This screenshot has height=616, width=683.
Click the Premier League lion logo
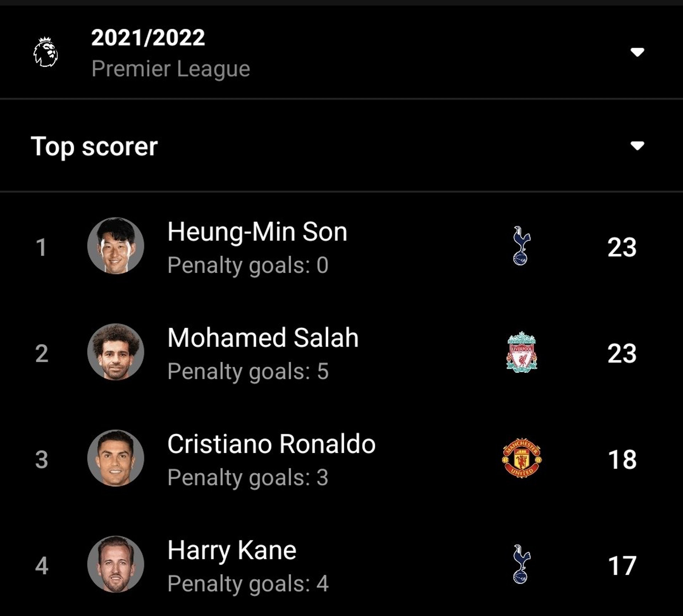[46, 52]
